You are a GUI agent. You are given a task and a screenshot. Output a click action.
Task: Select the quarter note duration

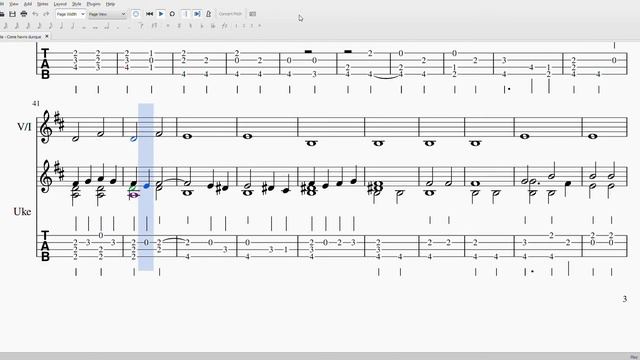[61, 26]
